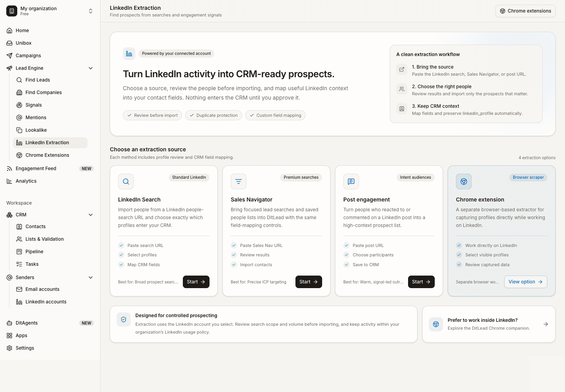This screenshot has height=392, width=565.
Task: Click the LinkedIn accounts icon
Action: point(19,302)
